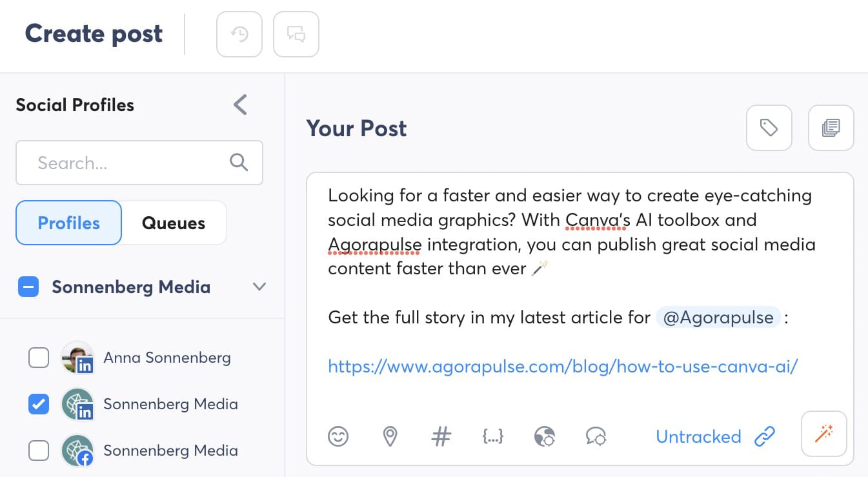This screenshot has height=477, width=868.
Task: Select the Profiles tab
Action: [x=69, y=223]
